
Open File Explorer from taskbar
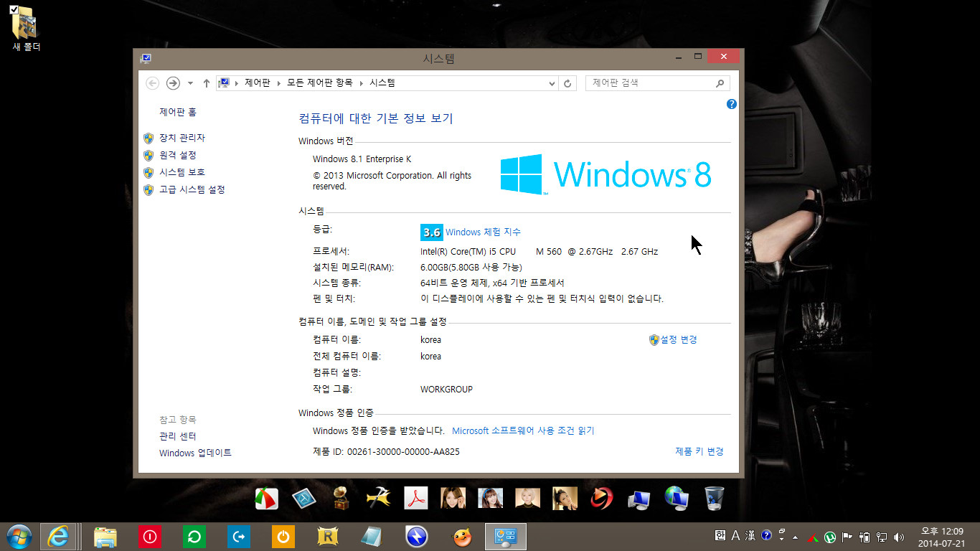tap(105, 537)
